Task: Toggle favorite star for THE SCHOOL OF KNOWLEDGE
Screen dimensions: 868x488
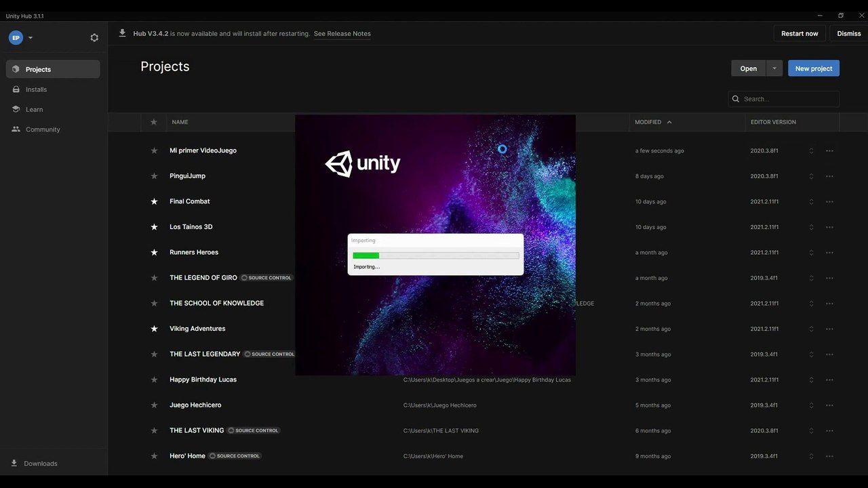Action: click(154, 303)
